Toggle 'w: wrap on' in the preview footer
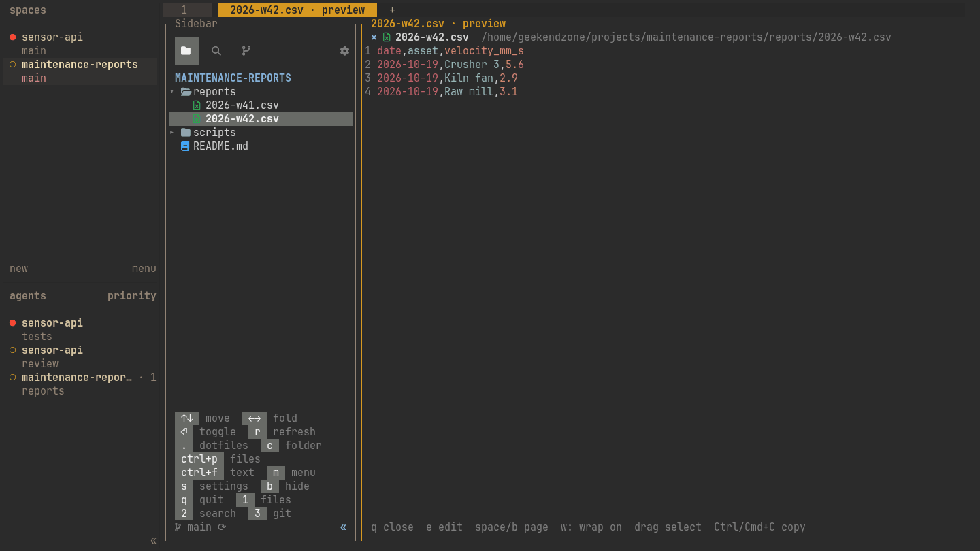This screenshot has width=980, height=551. 591,527
